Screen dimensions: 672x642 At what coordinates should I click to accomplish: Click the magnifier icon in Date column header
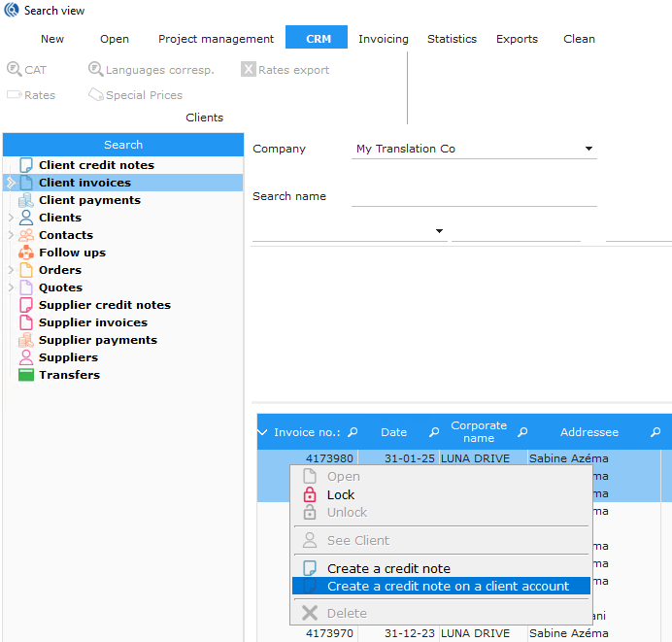click(428, 433)
